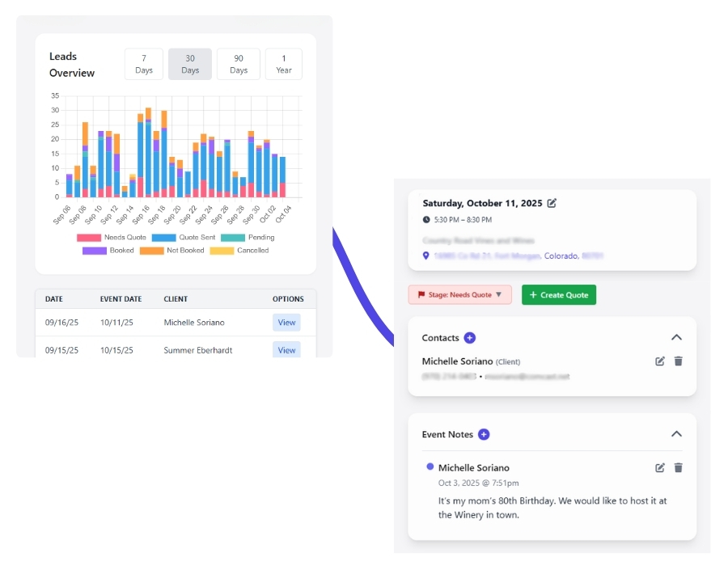
Task: Click the Create Quote button
Action: (x=559, y=295)
